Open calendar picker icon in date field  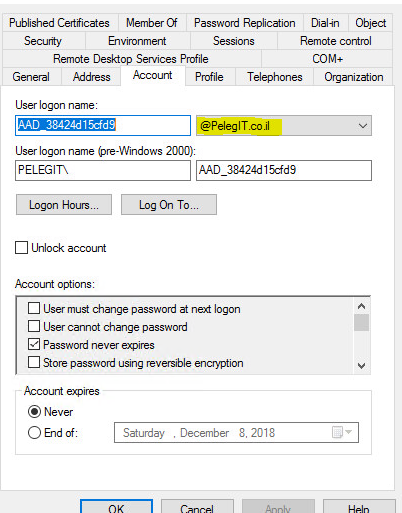pos(338,432)
